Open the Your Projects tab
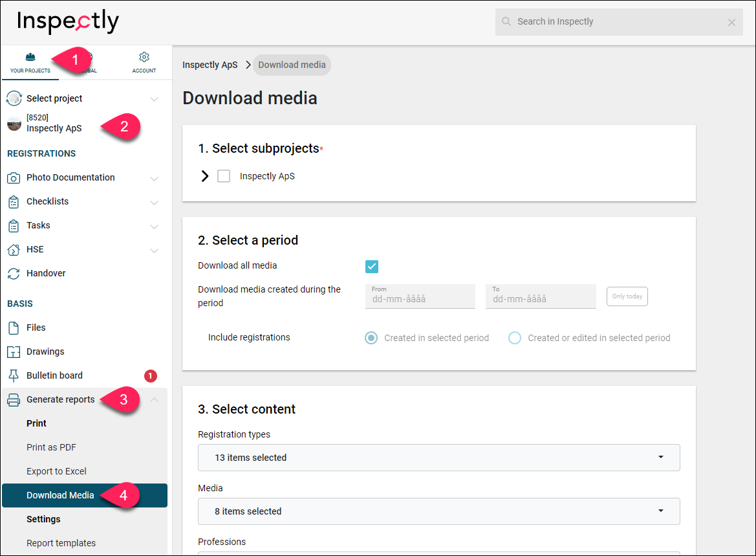Viewport: 756px width, 556px height. [x=30, y=63]
